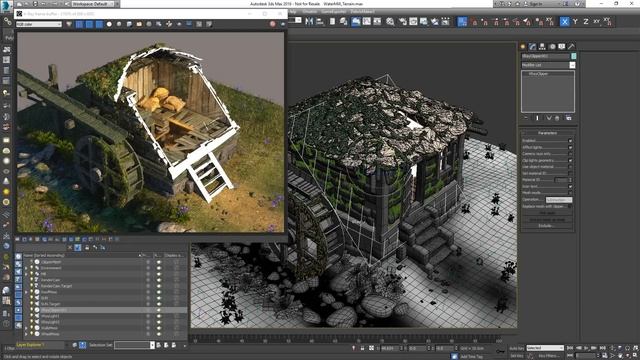
Task: Toggle Use object material checkbox
Action: (570, 167)
